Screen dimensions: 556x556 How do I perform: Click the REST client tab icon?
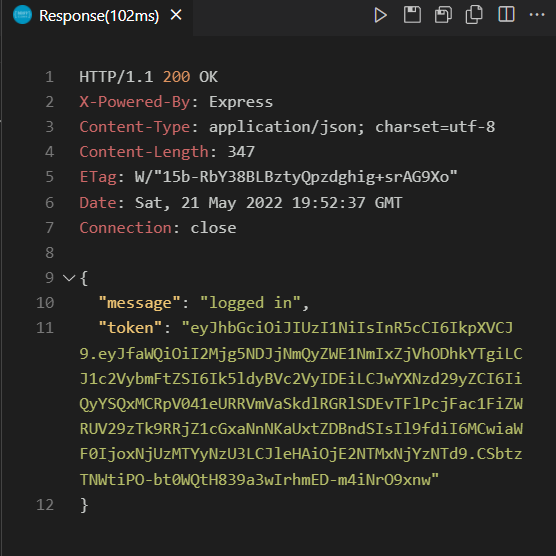[x=22, y=15]
